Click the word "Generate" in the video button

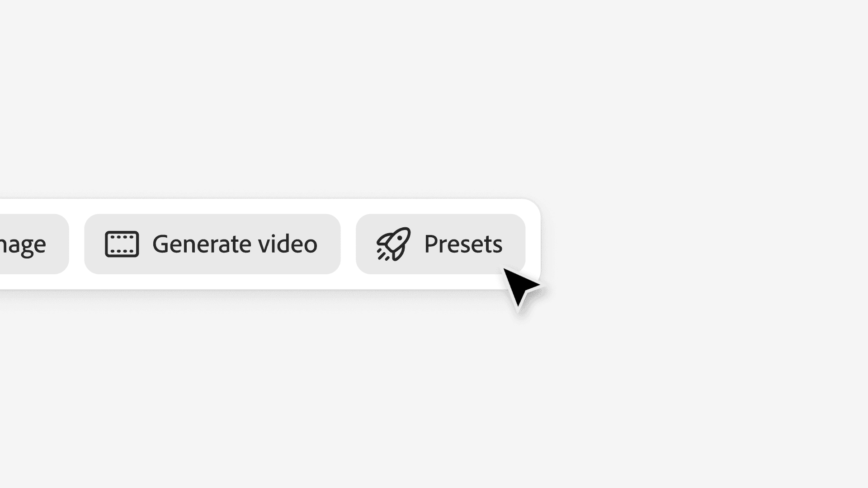[202, 244]
